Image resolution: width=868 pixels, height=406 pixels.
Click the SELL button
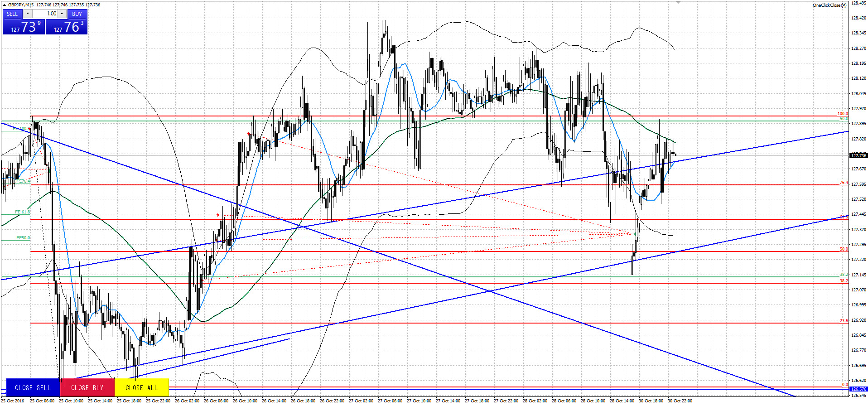coord(12,14)
